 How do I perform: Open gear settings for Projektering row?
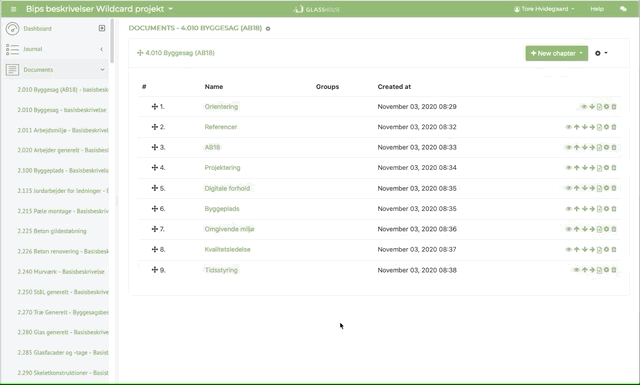[x=607, y=168]
